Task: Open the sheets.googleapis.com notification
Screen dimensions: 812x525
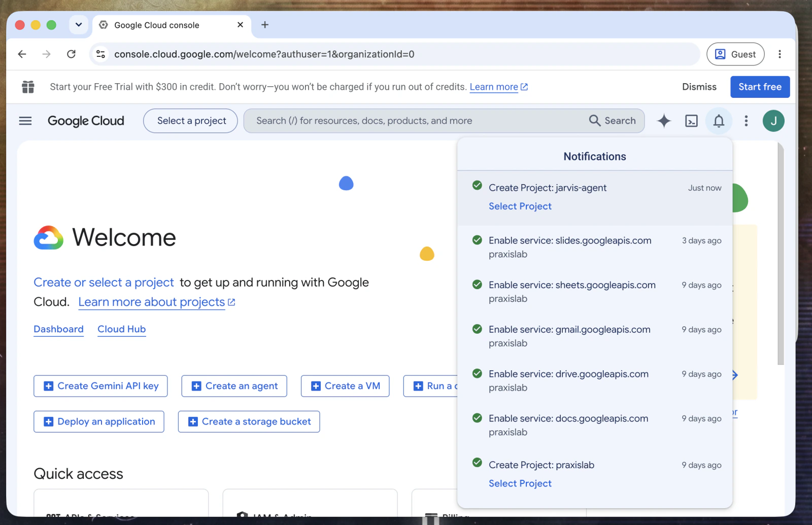Action: [595, 292]
